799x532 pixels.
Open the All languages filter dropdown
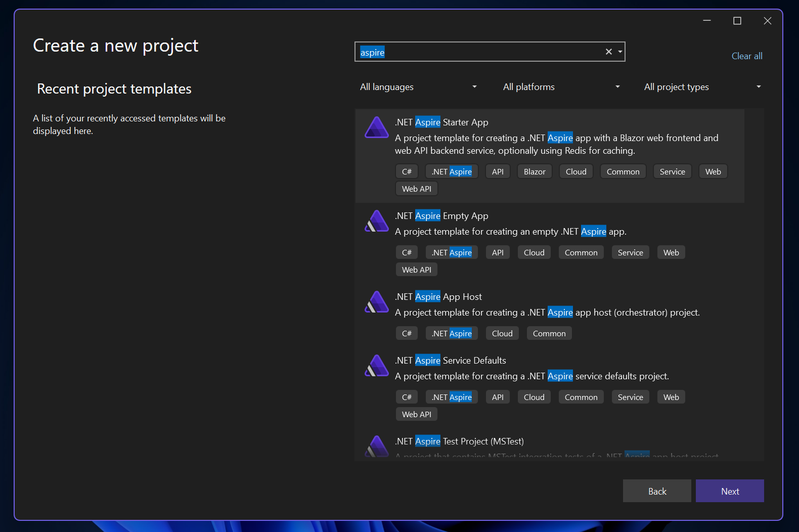pos(418,87)
